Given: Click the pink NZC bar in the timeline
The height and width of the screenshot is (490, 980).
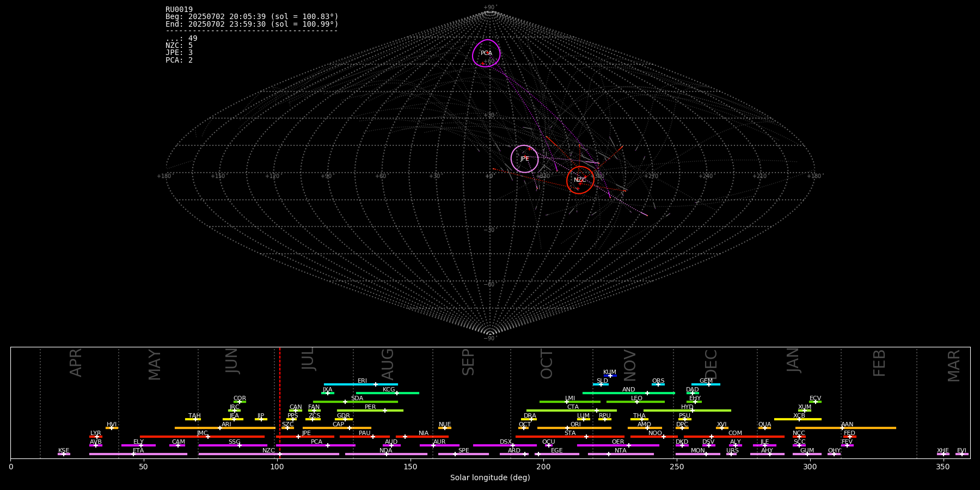Looking at the screenshot, I should coord(269,454).
